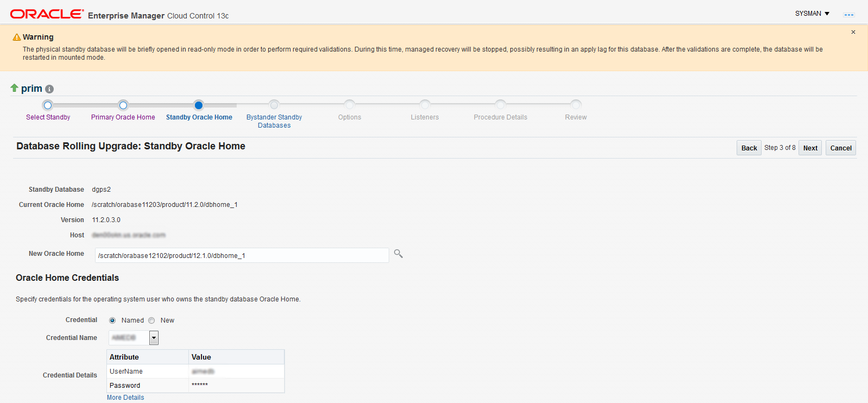Expand the SYSMAN user menu
The image size is (868, 403).
[x=813, y=14]
